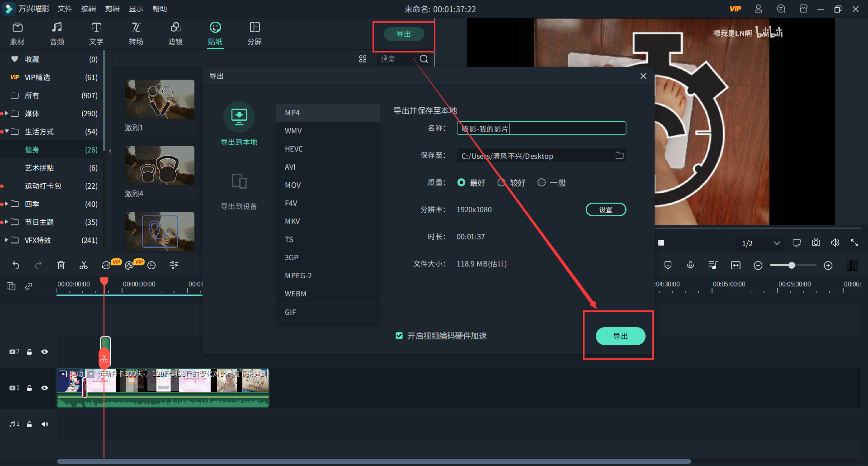Switch to the 转场 (Transitions) panel
Screen dimensions: 868x466
click(136, 33)
